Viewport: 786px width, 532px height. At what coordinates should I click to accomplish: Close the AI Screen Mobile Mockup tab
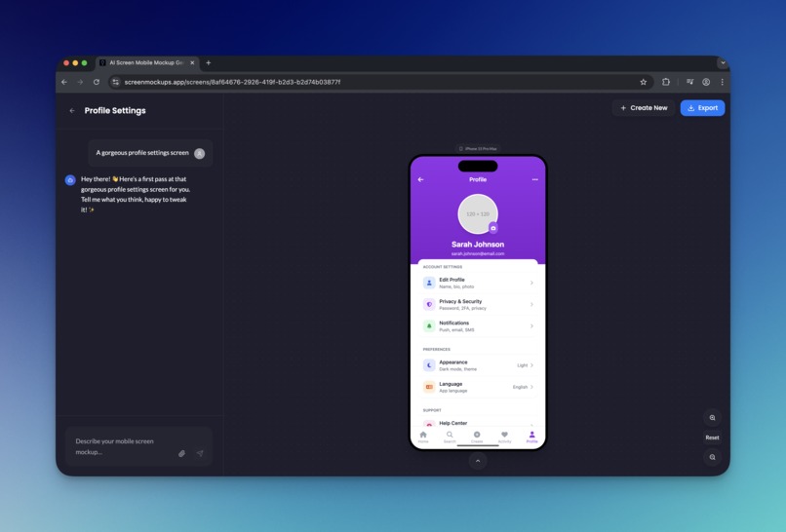point(192,62)
